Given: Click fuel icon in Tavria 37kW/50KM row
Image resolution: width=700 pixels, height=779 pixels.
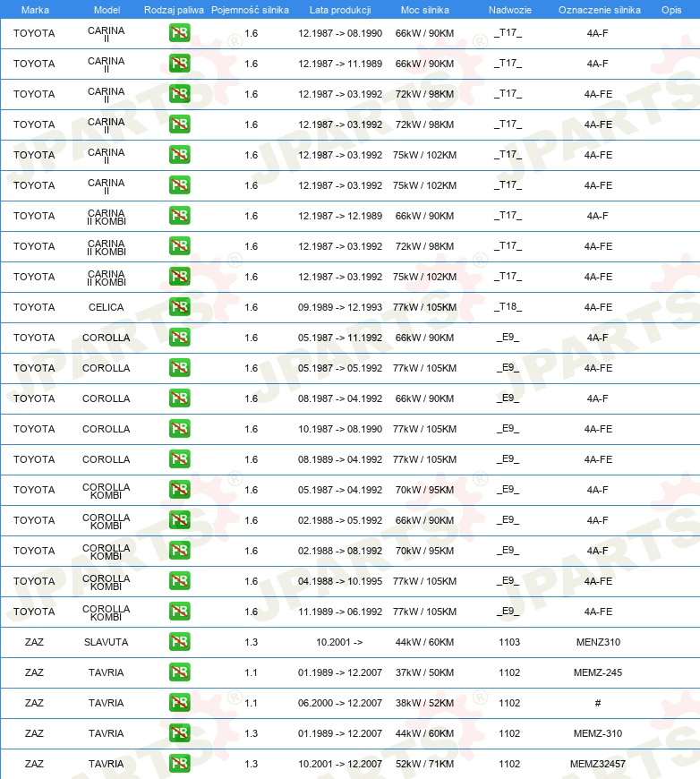Looking at the screenshot, I should [x=179, y=672].
